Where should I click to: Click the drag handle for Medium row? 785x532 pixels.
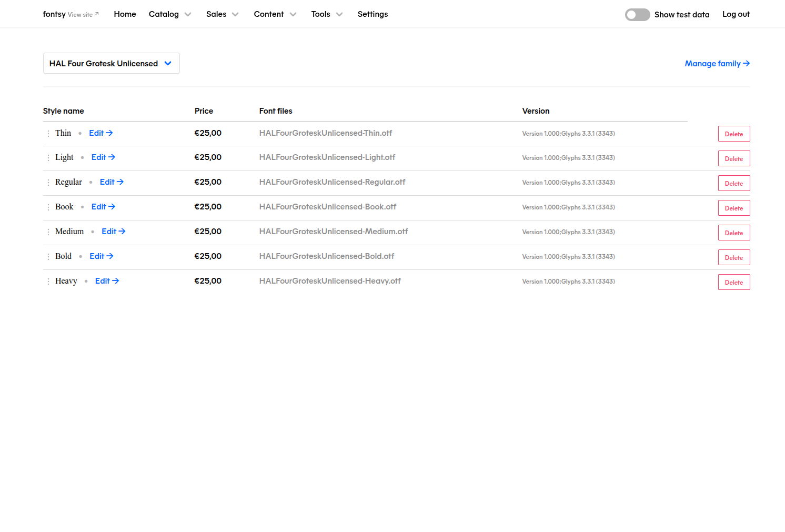pyautogui.click(x=48, y=232)
